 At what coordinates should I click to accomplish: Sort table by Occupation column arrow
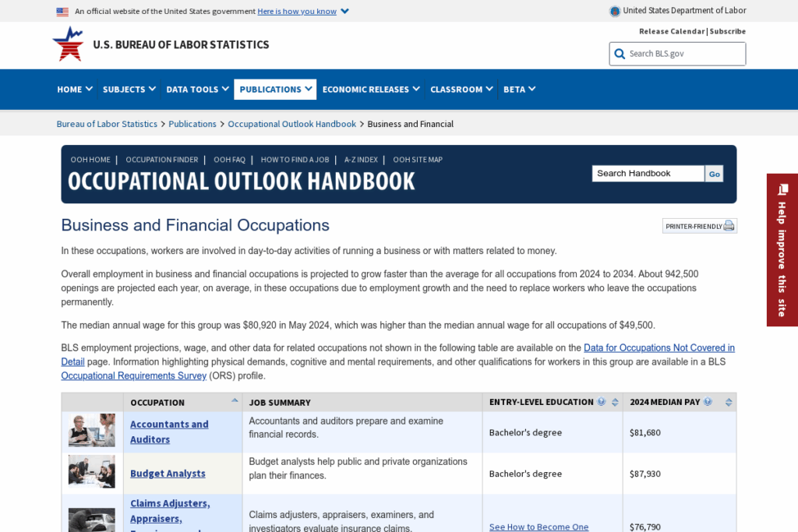[x=235, y=400]
